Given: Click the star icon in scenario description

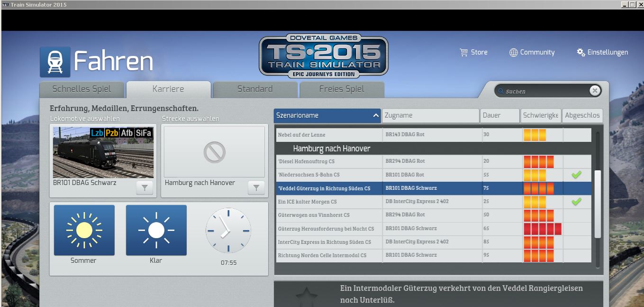Looking at the screenshot, I should click(x=306, y=297).
